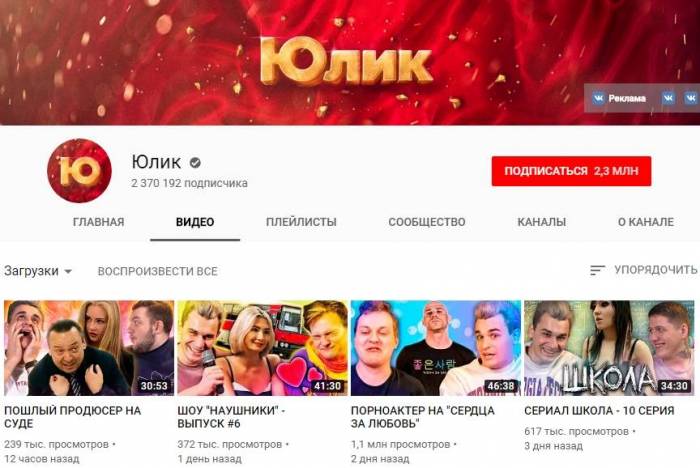Screen dimensions: 700x468
Task: Click the red Подписаться 2,3 млн button
Action: pyautogui.click(x=571, y=171)
